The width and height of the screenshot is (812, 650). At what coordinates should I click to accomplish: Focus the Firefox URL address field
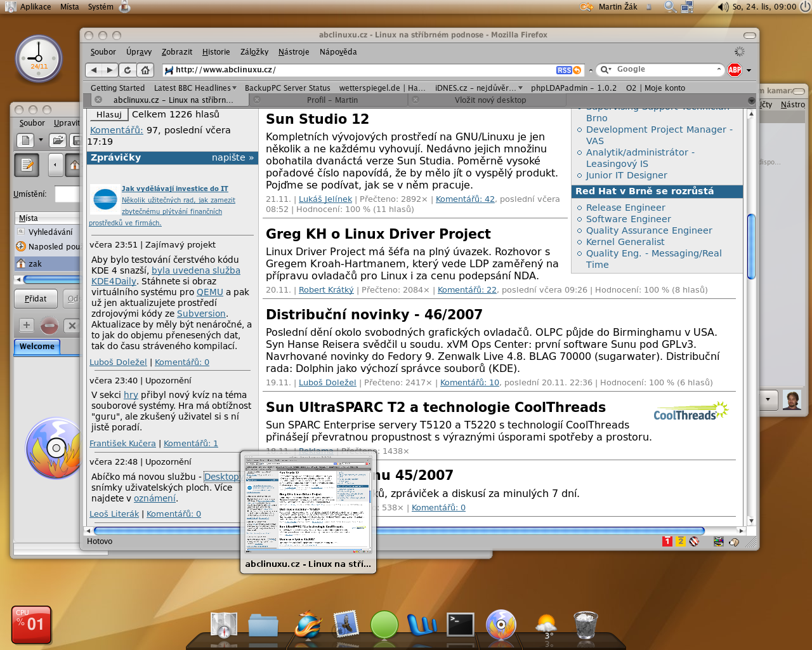[x=364, y=70]
